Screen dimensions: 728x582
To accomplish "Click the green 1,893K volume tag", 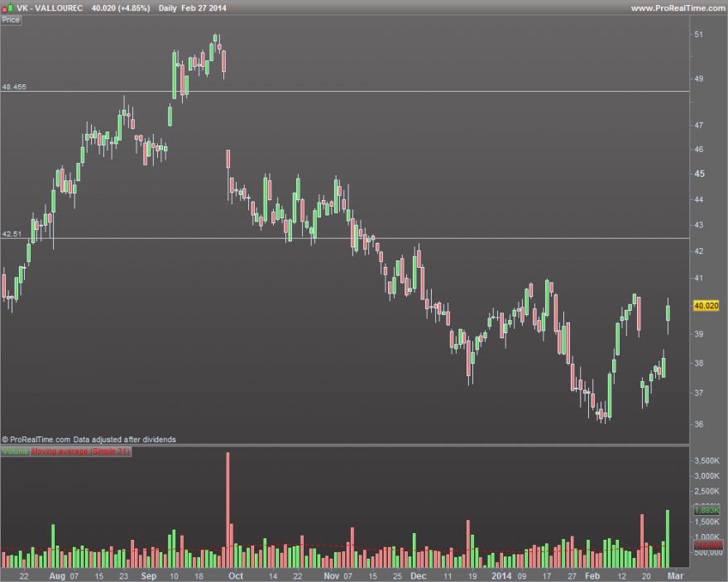I will 706,509.
